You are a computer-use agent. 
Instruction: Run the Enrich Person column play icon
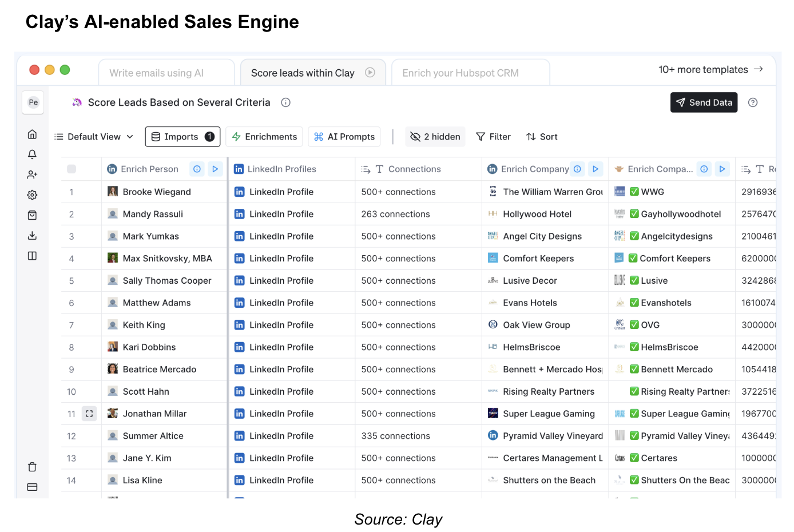215,169
